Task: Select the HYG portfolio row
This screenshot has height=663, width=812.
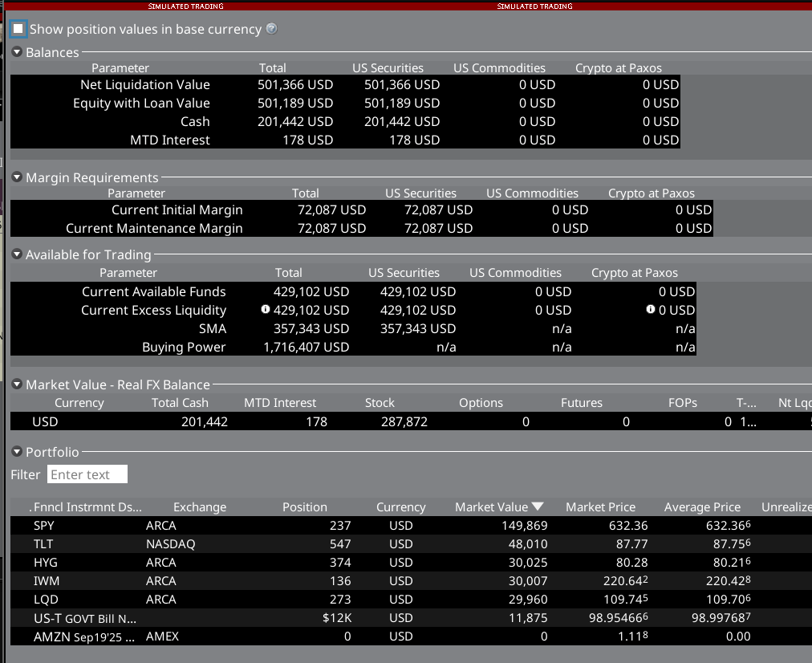Action: tap(411, 563)
